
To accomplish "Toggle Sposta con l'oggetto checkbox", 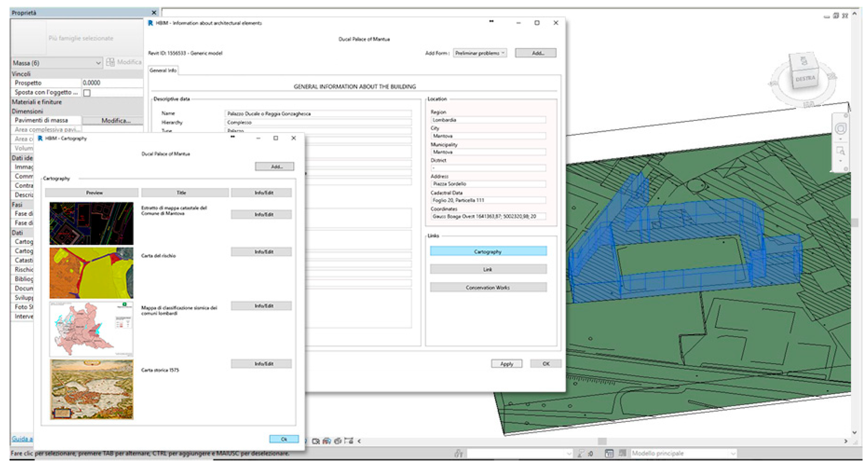I will (x=87, y=93).
